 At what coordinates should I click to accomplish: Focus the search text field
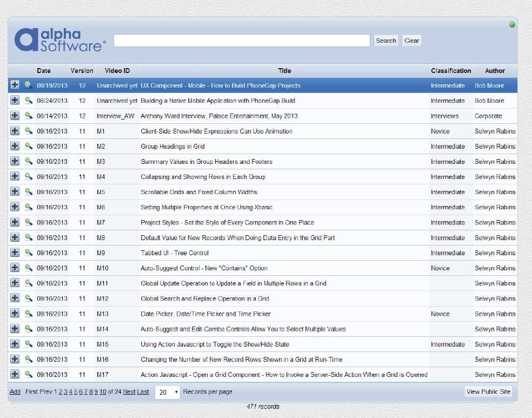pyautogui.click(x=242, y=41)
